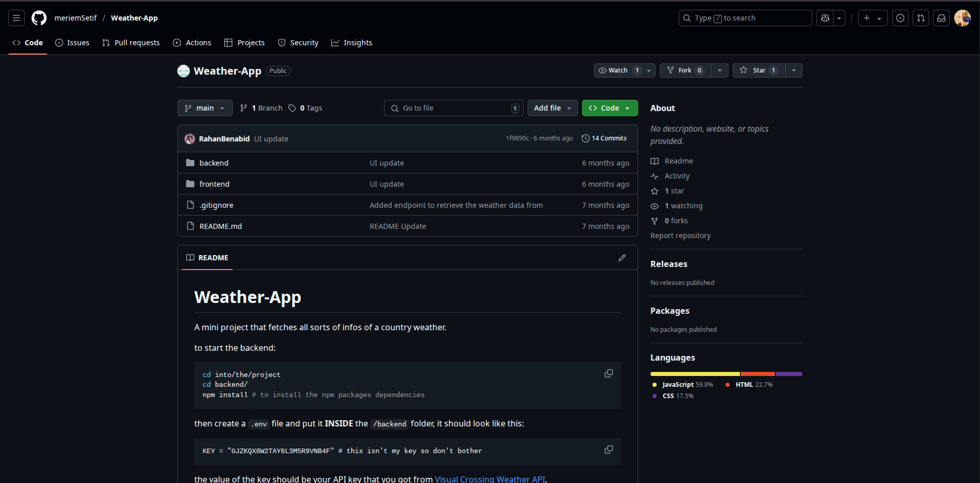This screenshot has height=483, width=980.
Task: Copy the backend install commands
Action: pyautogui.click(x=609, y=373)
